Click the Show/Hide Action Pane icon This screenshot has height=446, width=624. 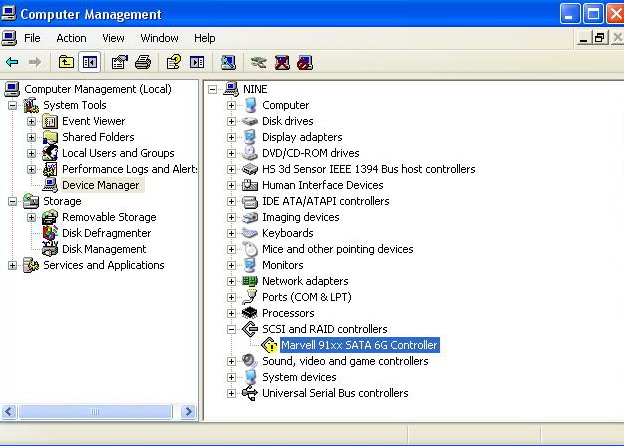point(197,62)
